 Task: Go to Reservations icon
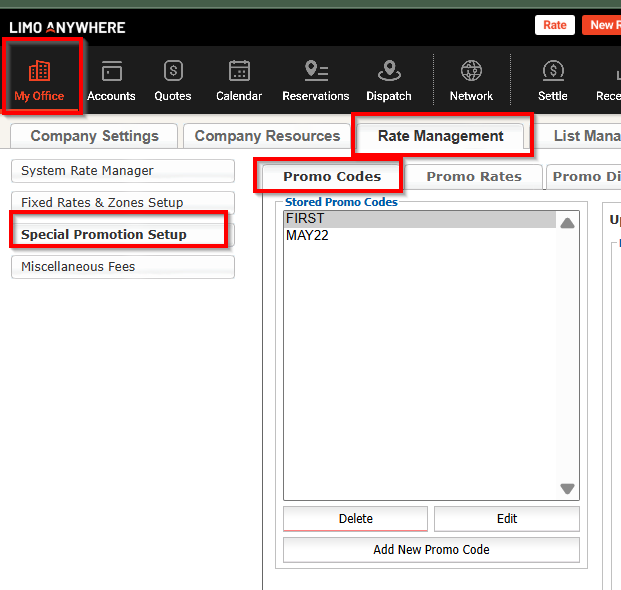(x=316, y=72)
